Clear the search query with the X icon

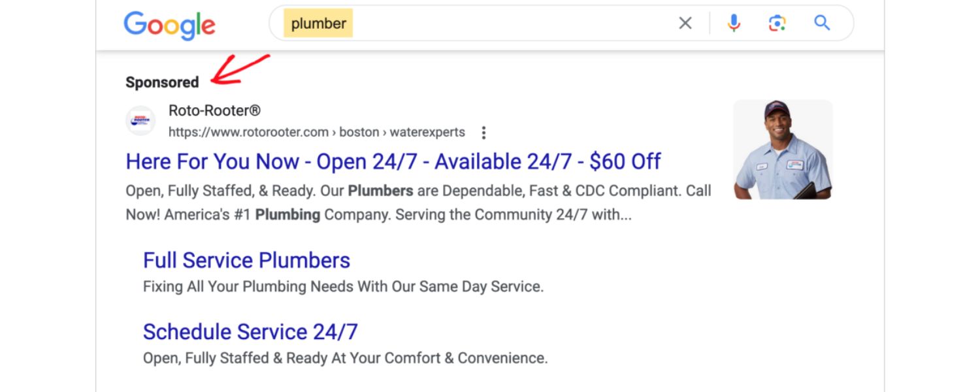[685, 23]
